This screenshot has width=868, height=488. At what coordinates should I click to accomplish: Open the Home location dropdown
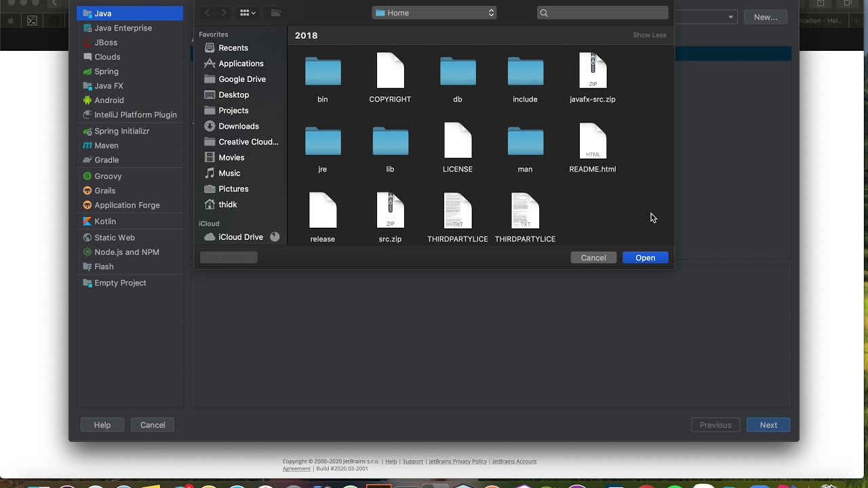(x=434, y=13)
